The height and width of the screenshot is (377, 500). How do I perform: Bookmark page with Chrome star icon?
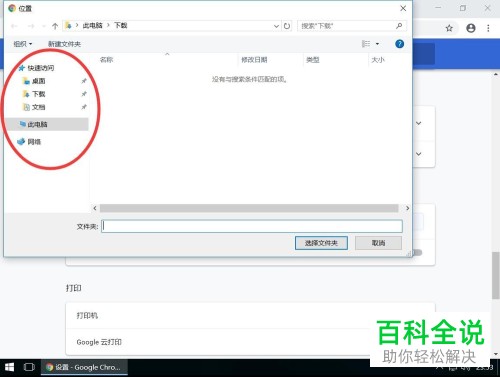pyautogui.click(x=449, y=28)
